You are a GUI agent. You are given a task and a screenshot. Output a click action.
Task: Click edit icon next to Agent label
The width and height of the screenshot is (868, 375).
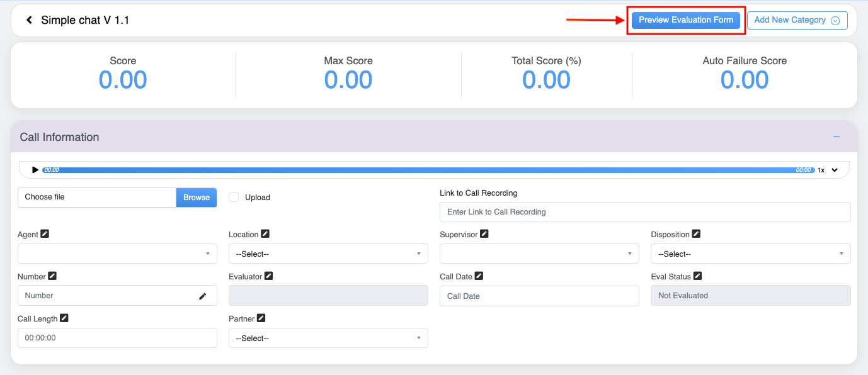(45, 234)
